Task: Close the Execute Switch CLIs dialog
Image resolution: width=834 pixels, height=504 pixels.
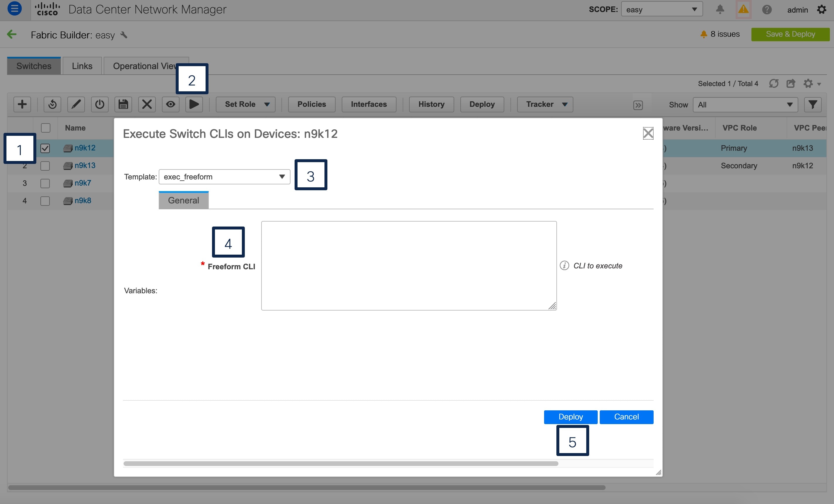Action: 648,133
